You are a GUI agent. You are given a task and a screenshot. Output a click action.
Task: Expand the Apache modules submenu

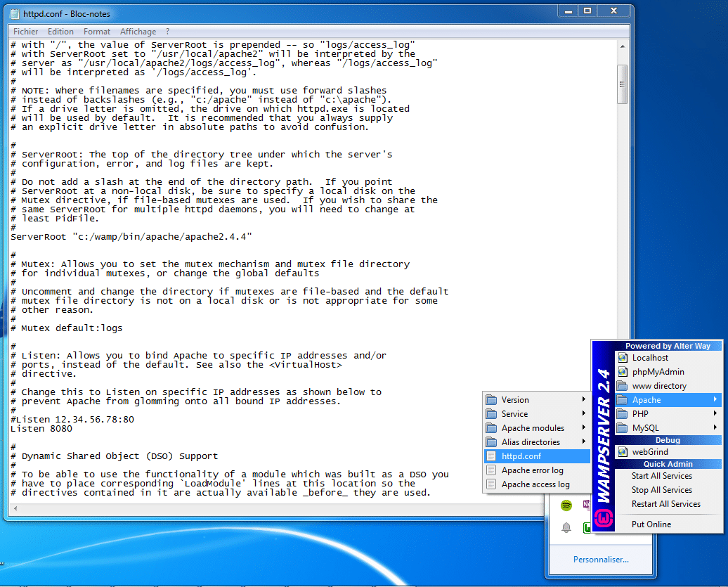coord(537,428)
